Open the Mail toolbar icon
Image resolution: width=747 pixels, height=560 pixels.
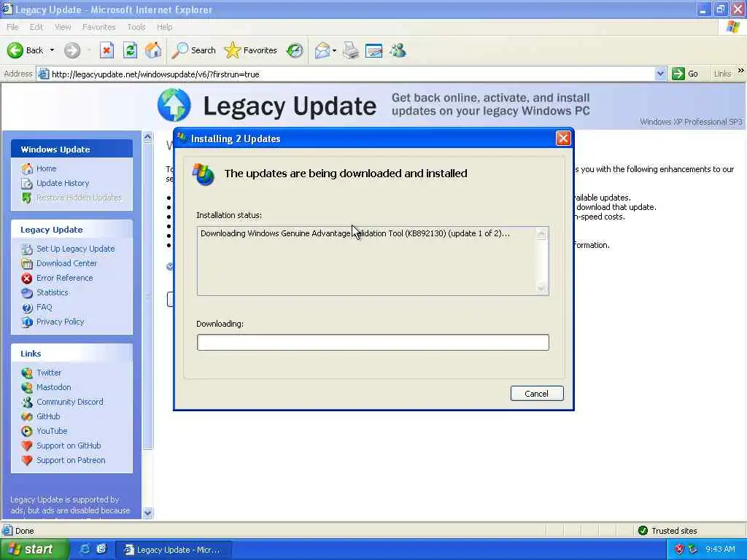[x=322, y=50]
